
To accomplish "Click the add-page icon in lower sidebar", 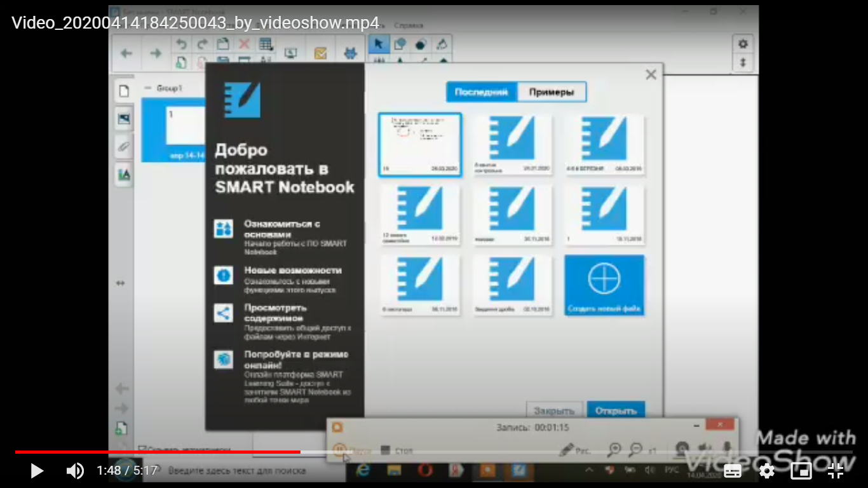I will (121, 429).
